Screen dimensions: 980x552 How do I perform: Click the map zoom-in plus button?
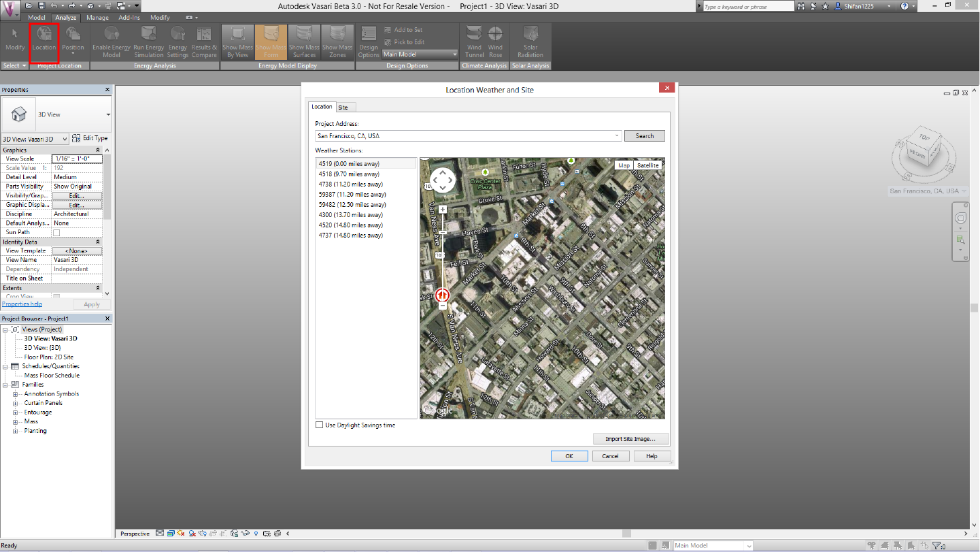click(443, 209)
